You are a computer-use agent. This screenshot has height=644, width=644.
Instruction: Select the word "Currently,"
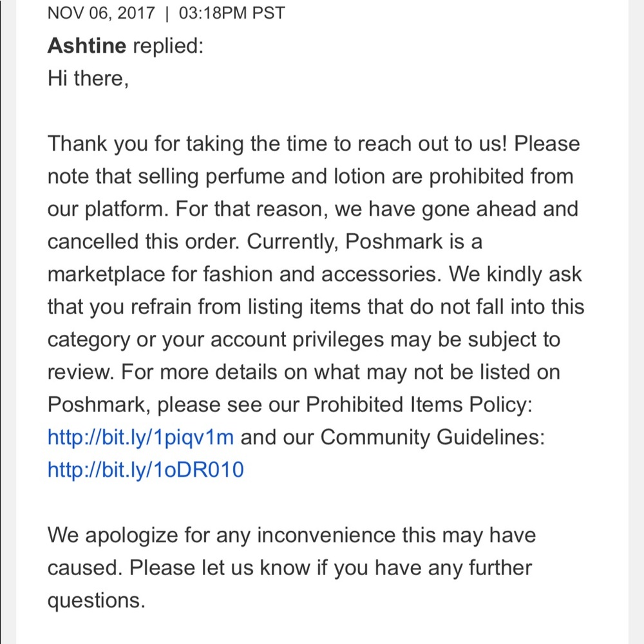pyautogui.click(x=293, y=241)
